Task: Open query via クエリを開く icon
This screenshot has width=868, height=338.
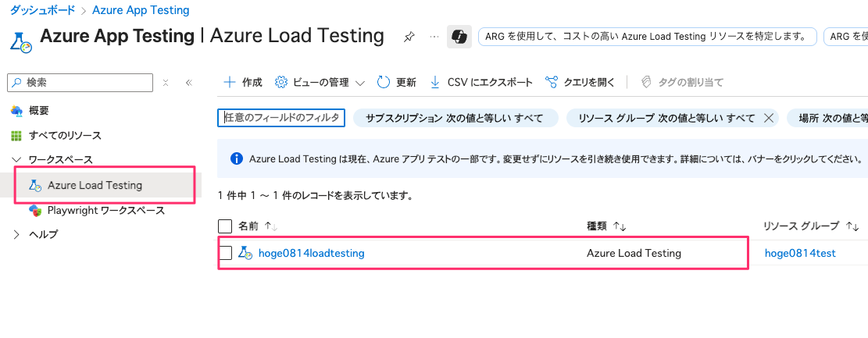Action: coord(552,83)
